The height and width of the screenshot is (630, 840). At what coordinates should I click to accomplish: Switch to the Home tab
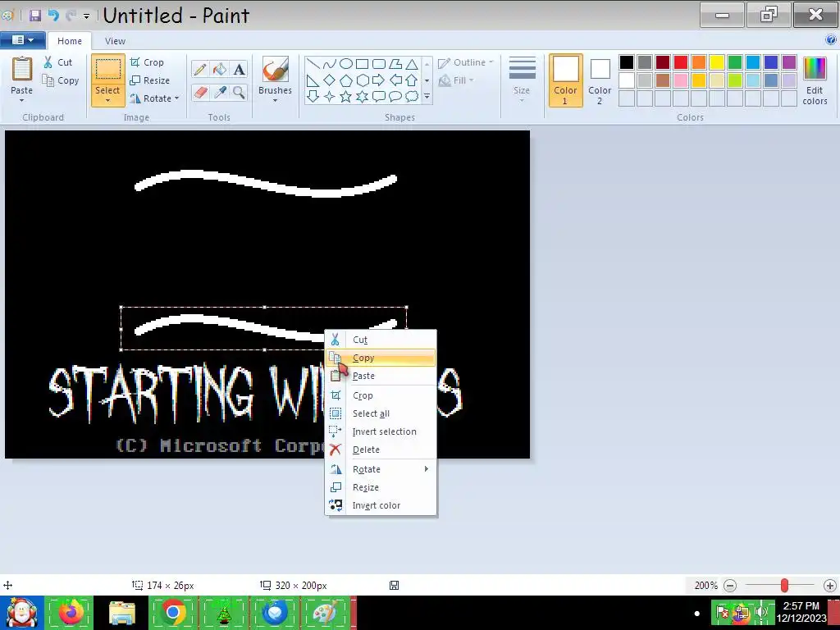point(70,41)
